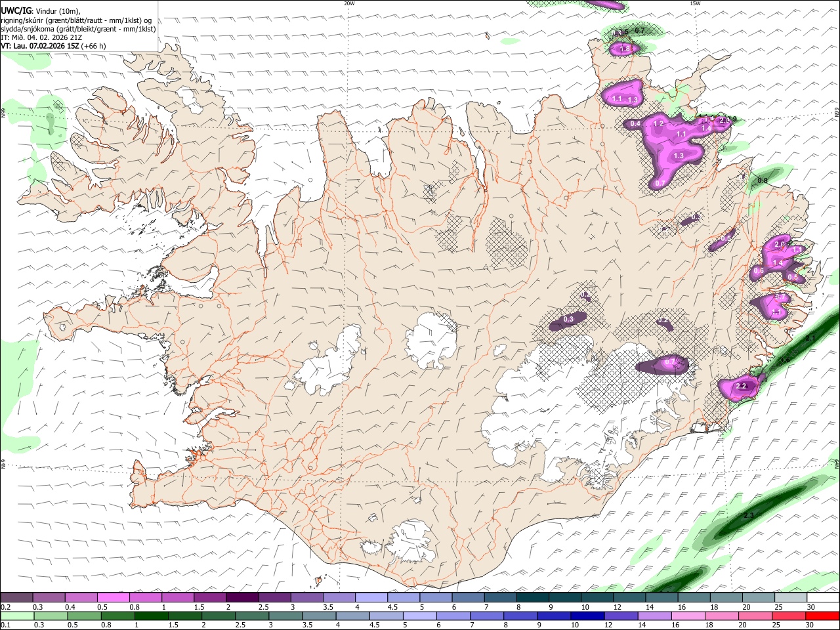Select the pale green bottom-row swatch labelled 0.1
Viewport: 840px width, 630px height.
click(x=17, y=616)
